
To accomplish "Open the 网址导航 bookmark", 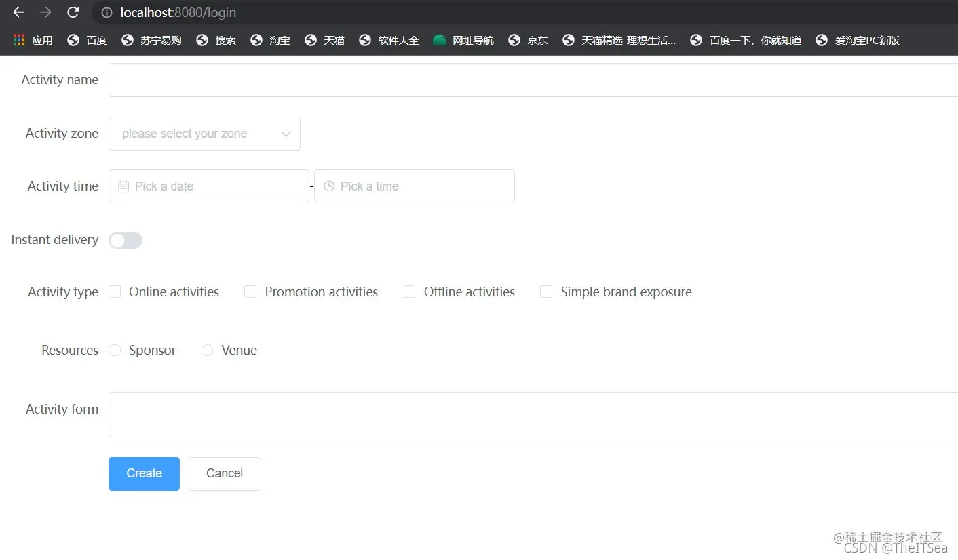I will click(x=463, y=40).
